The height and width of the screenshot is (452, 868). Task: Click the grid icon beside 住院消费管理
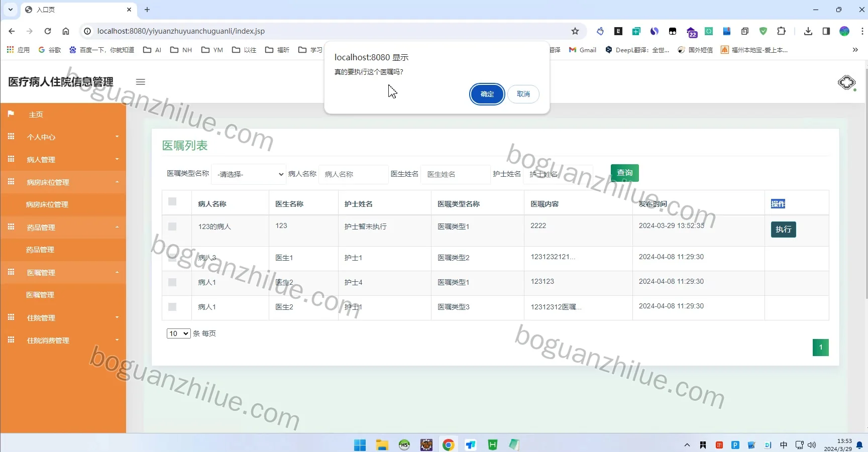point(11,340)
